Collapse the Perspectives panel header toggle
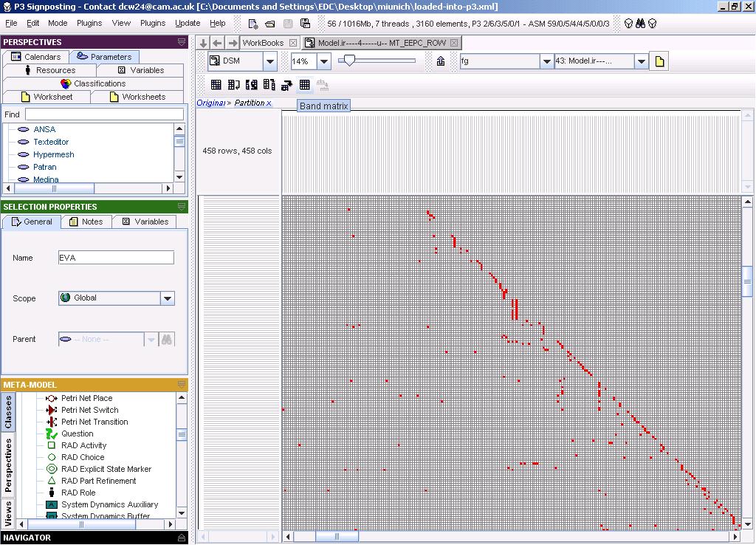 click(x=182, y=42)
